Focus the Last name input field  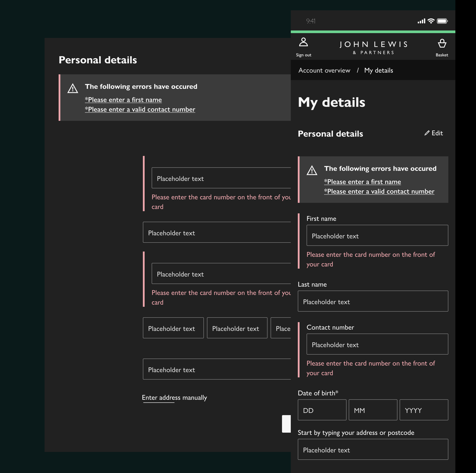373,301
